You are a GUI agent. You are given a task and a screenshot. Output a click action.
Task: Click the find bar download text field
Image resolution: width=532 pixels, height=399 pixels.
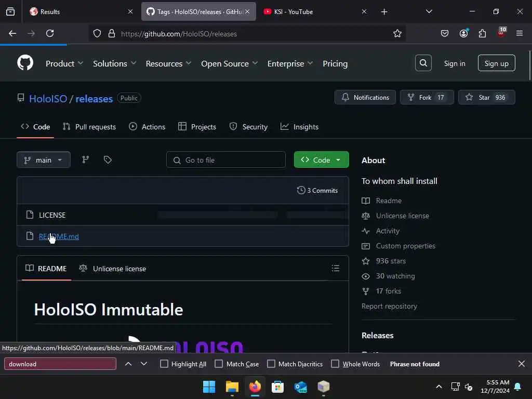click(x=60, y=364)
